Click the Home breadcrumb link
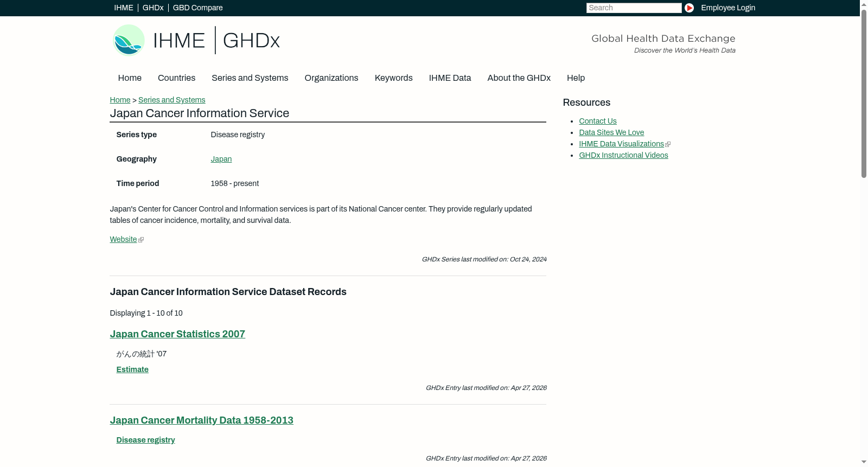This screenshot has height=467, width=868. click(x=120, y=100)
